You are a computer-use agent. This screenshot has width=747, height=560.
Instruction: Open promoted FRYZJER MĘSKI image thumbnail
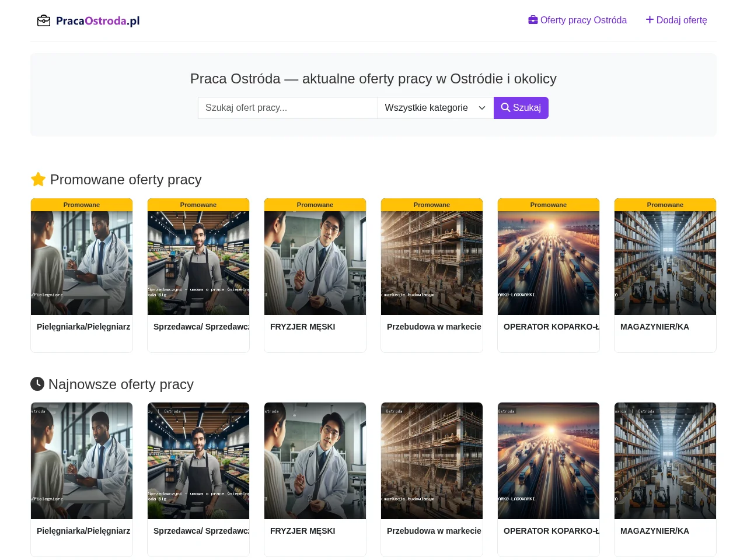(315, 263)
